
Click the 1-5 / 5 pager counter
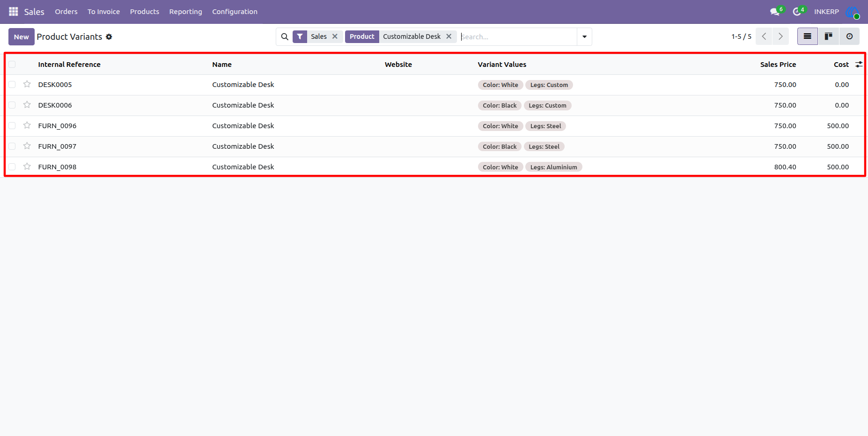click(742, 36)
